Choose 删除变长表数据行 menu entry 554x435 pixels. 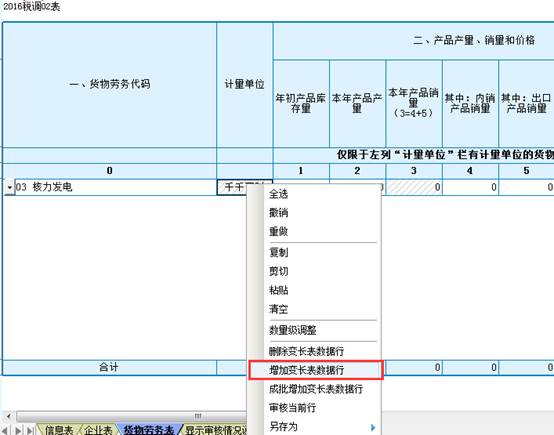(x=306, y=351)
